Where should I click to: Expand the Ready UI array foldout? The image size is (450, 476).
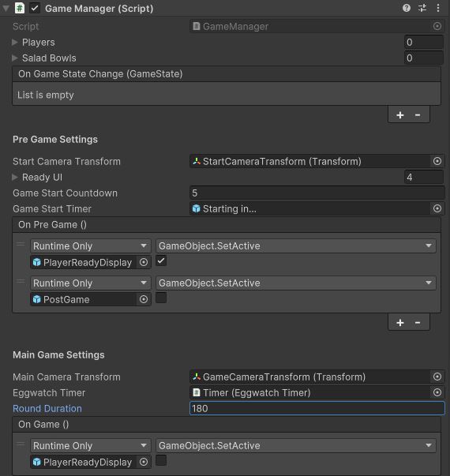[x=14, y=177]
